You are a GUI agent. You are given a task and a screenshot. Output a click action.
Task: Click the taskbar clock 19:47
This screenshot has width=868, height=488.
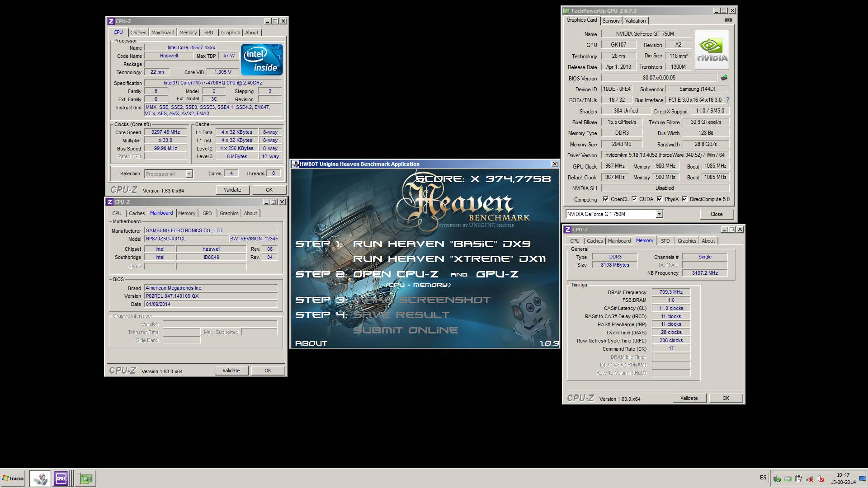843,475
